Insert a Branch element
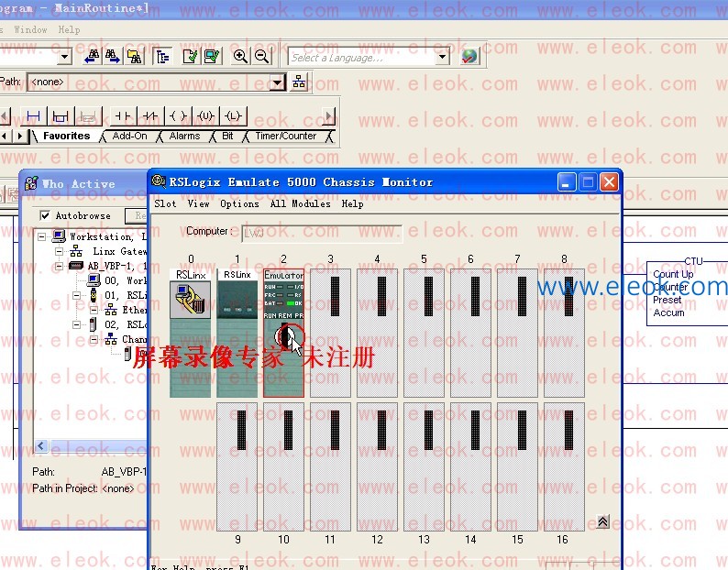Image resolution: width=728 pixels, height=570 pixels. pyautogui.click(x=61, y=115)
